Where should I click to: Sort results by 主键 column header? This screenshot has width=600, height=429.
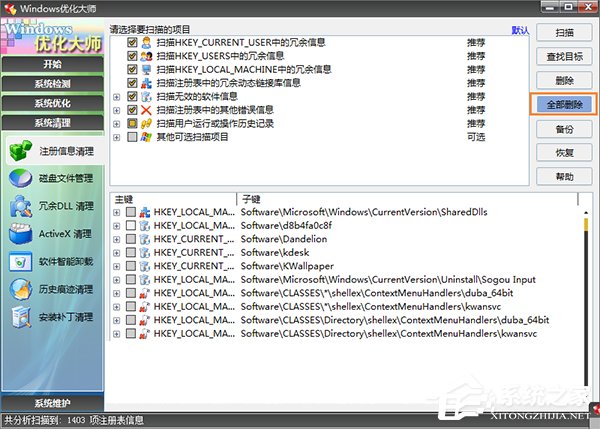tap(174, 199)
